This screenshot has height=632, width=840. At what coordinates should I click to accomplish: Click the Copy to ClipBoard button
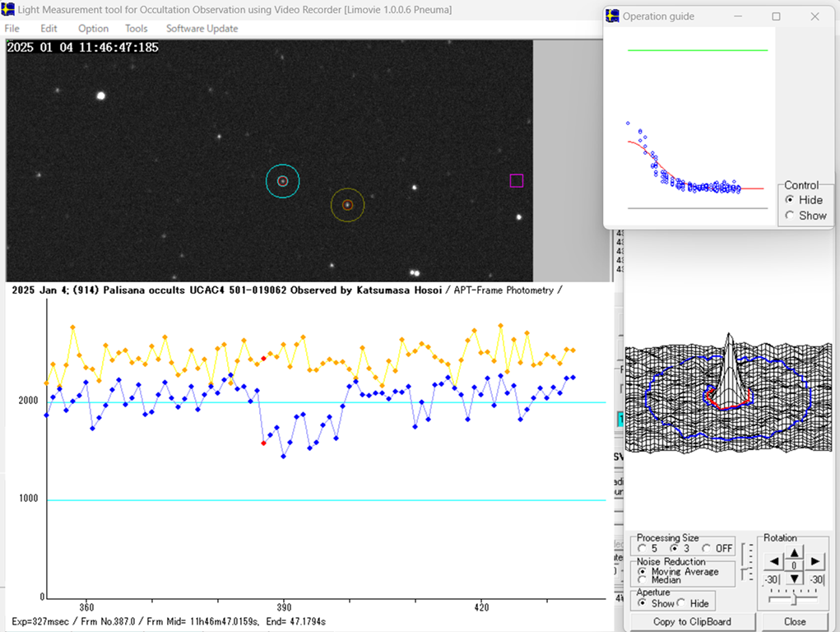[x=692, y=621]
